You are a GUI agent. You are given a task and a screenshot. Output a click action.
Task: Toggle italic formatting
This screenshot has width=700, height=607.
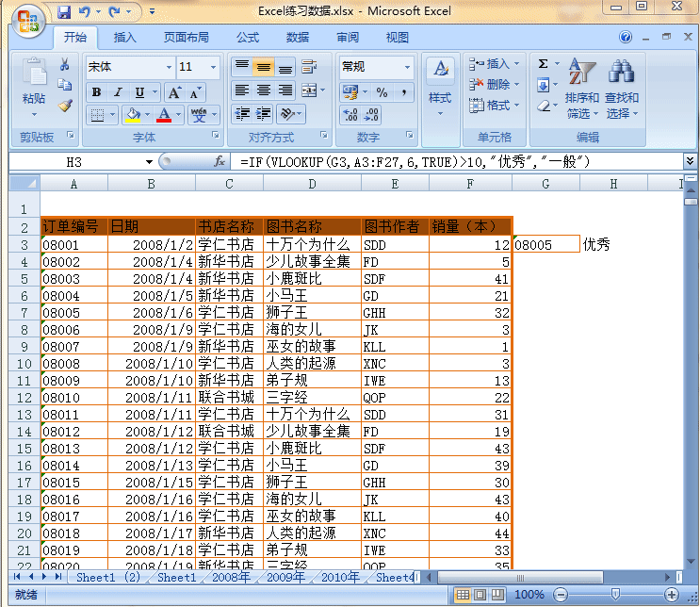click(118, 92)
